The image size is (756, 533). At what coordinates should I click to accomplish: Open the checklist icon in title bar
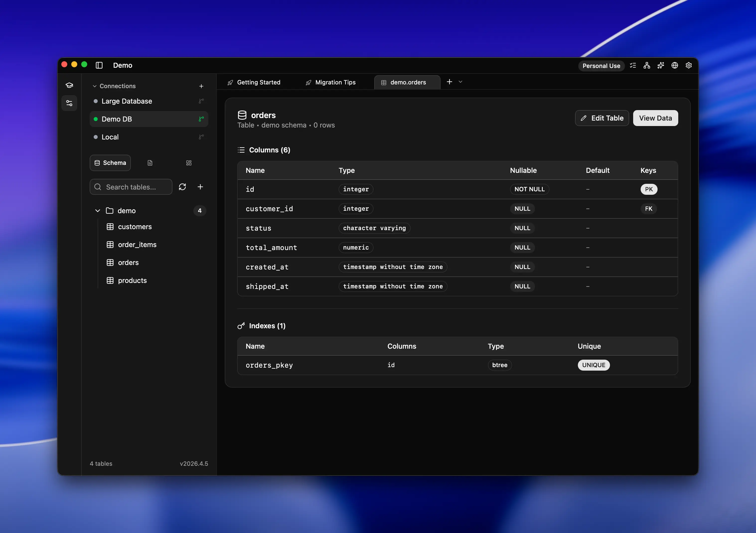click(x=633, y=66)
